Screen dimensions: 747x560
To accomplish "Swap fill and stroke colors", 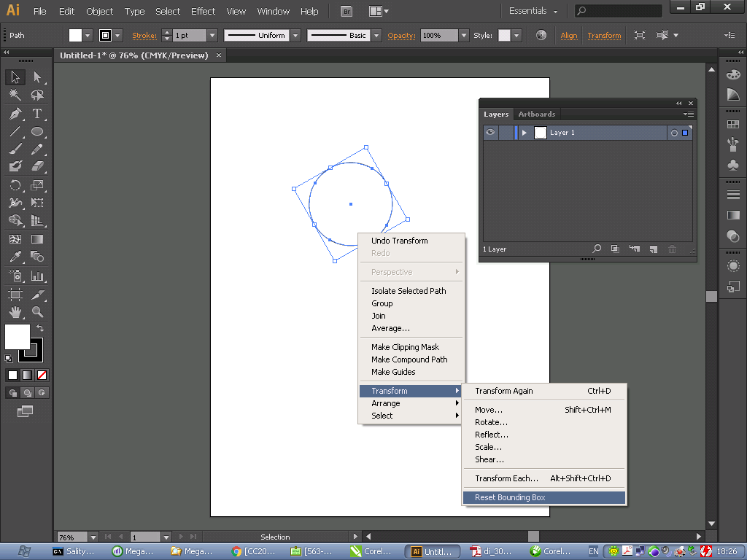I will point(41,328).
